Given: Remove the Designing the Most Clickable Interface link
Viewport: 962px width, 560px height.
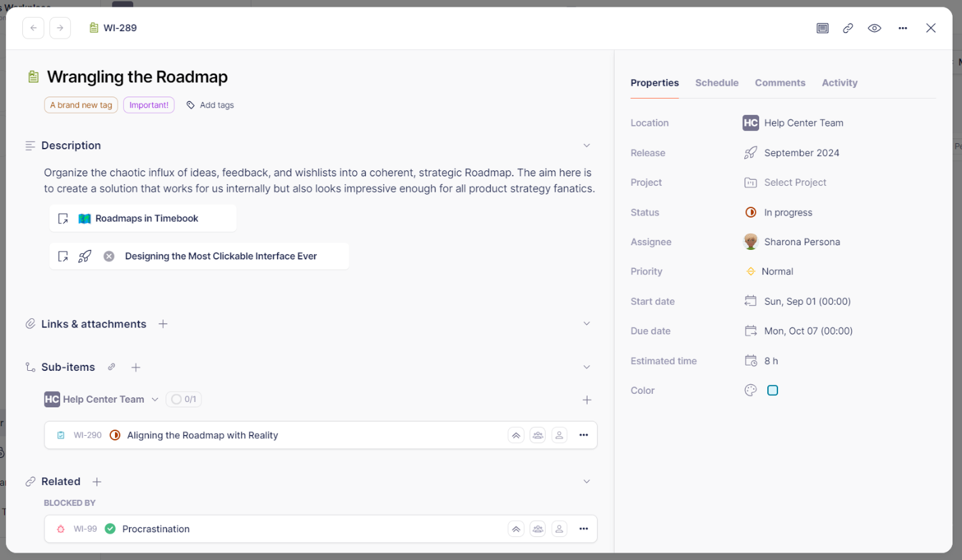Looking at the screenshot, I should pyautogui.click(x=109, y=256).
